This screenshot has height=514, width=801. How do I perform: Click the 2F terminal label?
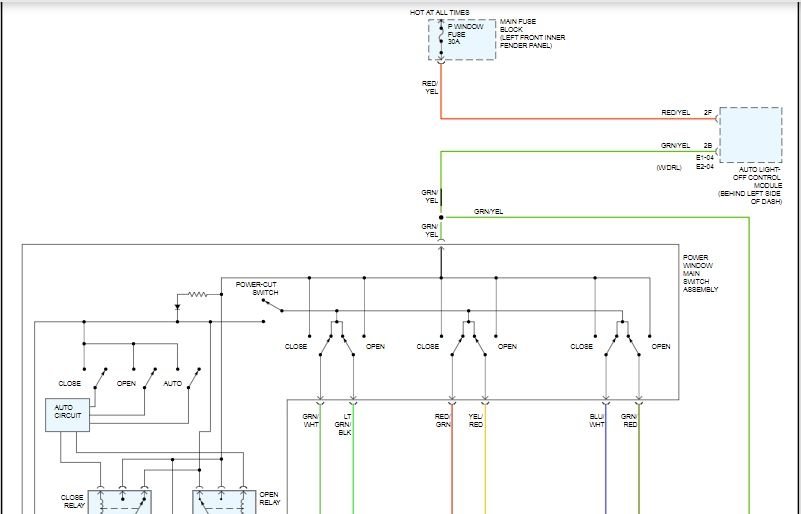pos(708,113)
